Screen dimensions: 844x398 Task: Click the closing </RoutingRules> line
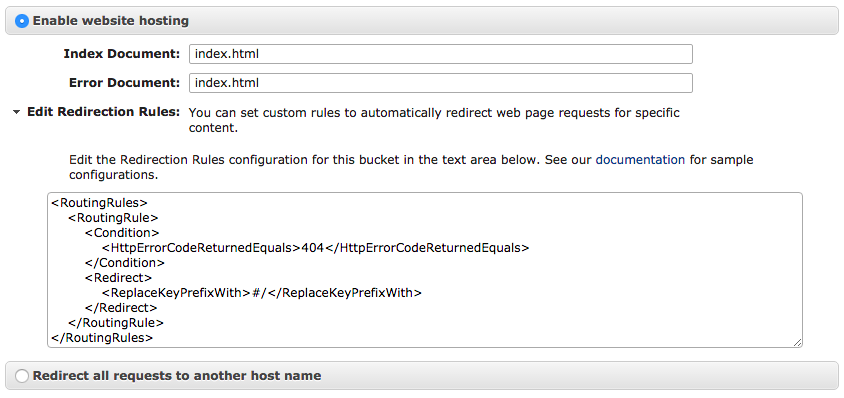(102, 338)
